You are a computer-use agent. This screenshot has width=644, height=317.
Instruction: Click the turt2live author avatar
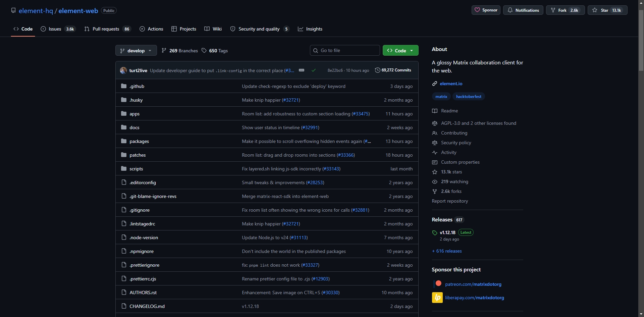coord(123,70)
